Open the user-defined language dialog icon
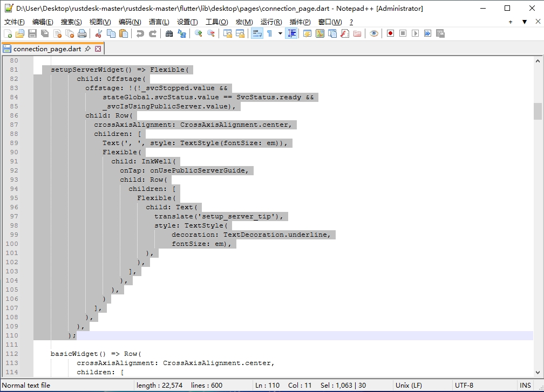 click(308, 33)
